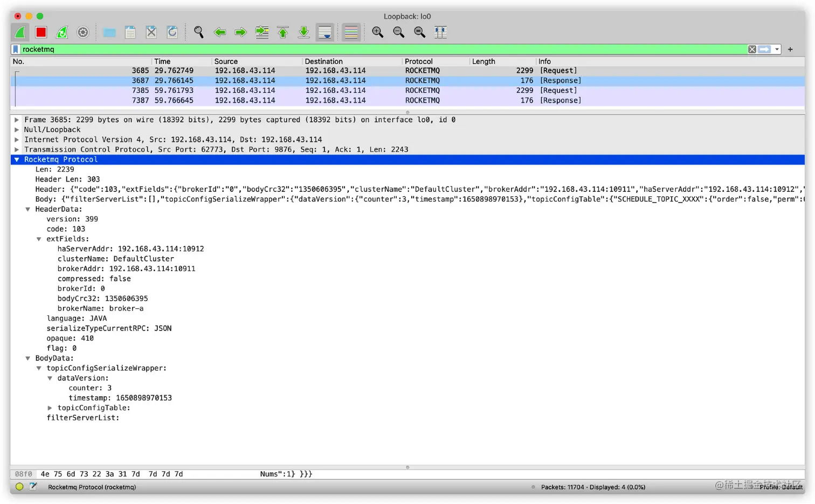815x504 pixels.
Task: Collapse the extFields node
Action: coord(39,239)
